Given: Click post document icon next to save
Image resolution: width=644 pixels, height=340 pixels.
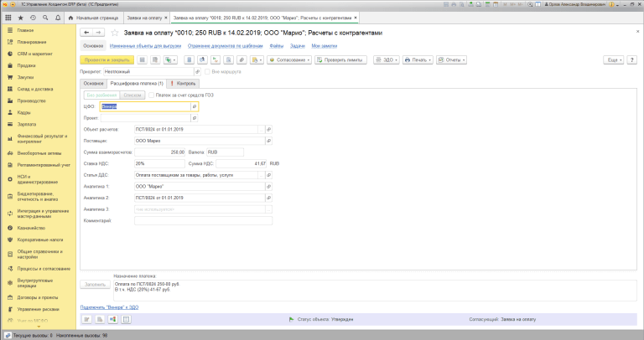Looking at the screenshot, I should [155, 60].
